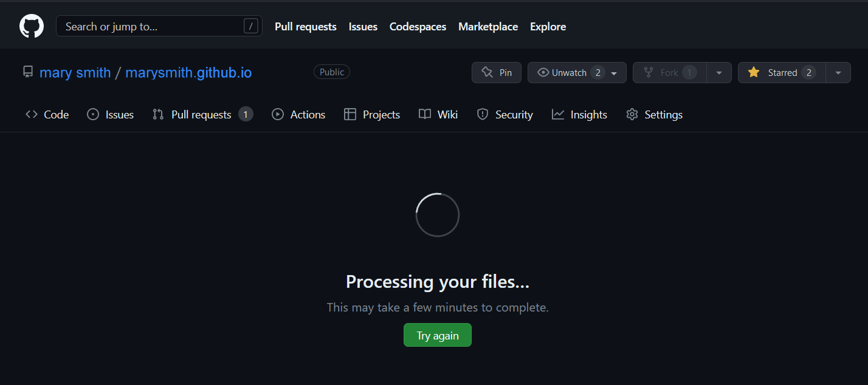Click the pull requests counter badge
Image resolution: width=868 pixels, height=385 pixels.
click(x=246, y=114)
